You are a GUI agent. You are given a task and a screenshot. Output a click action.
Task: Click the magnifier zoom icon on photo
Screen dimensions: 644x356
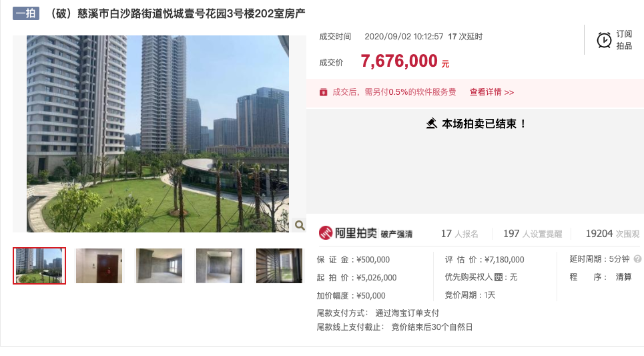300,225
